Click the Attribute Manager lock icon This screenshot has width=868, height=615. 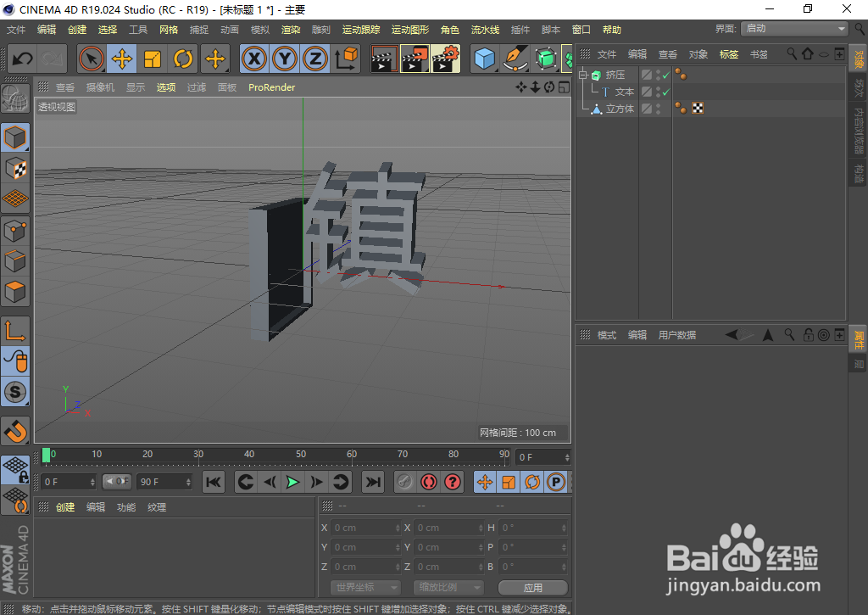808,335
